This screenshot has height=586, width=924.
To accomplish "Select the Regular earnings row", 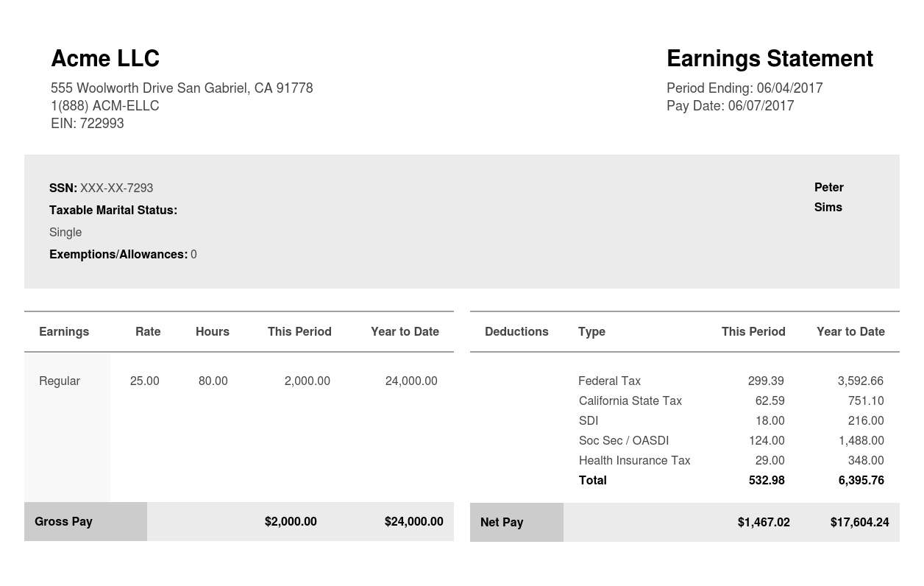I will click(x=60, y=381).
